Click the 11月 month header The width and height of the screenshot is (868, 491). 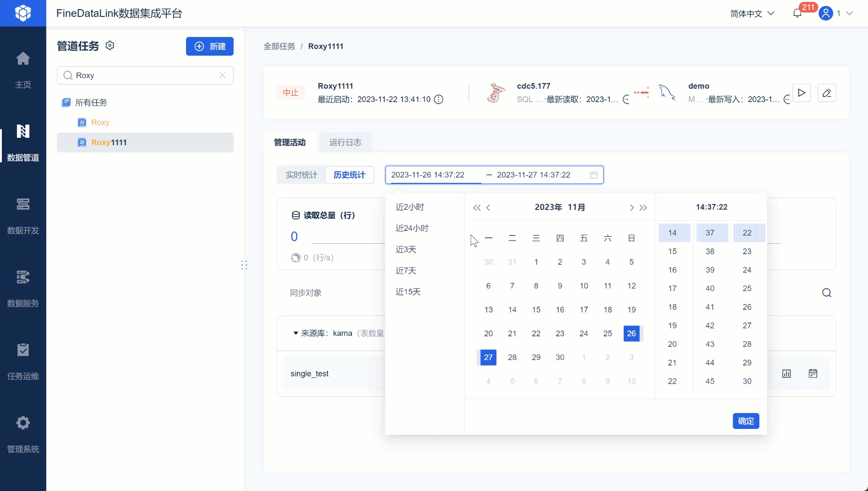[576, 207]
